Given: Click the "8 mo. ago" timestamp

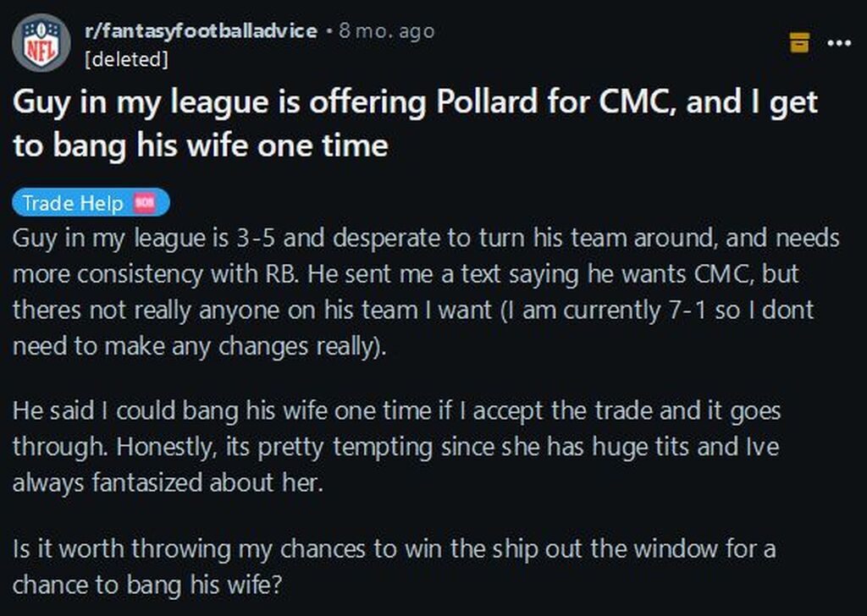Looking at the screenshot, I should coord(386,31).
